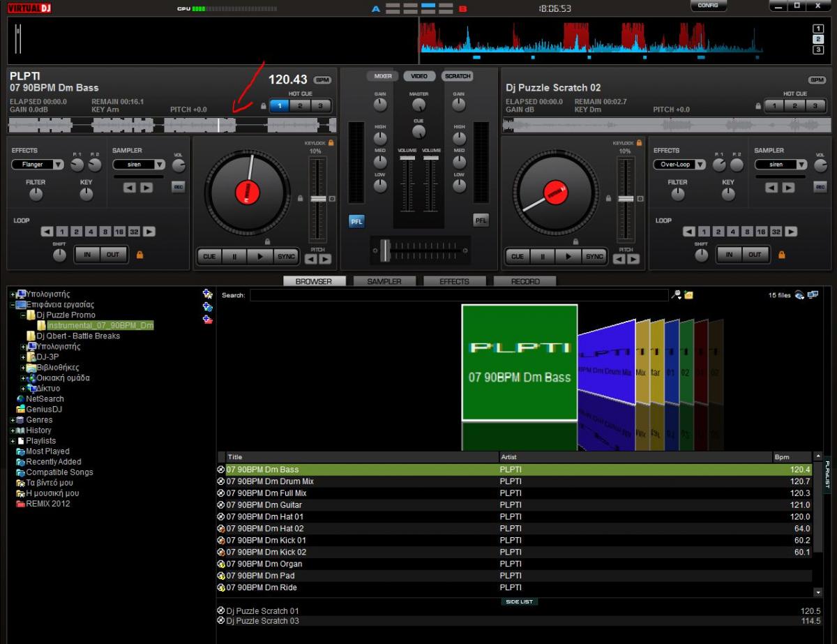Select next sample on left deck sampler
This screenshot has width=837, height=644.
point(146,187)
